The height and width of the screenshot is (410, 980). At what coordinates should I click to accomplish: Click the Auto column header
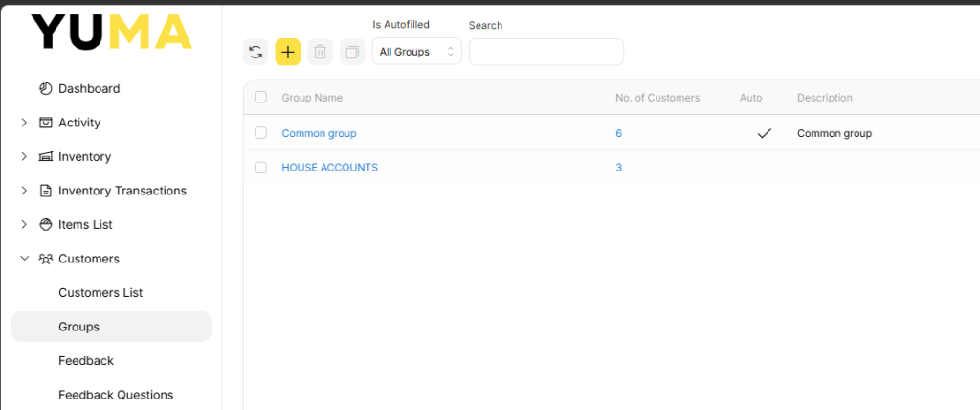(750, 98)
